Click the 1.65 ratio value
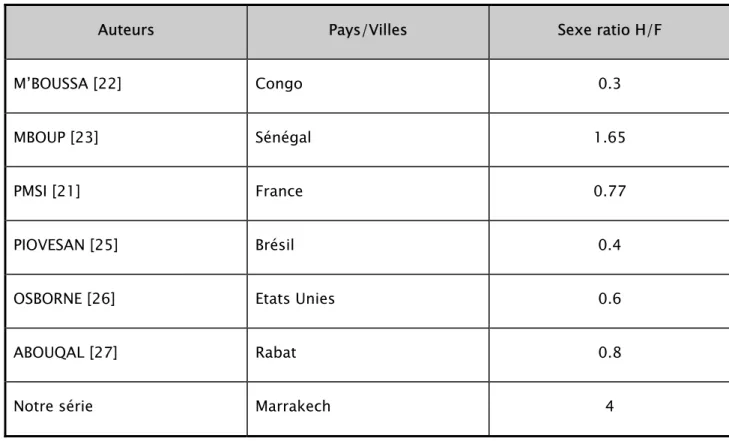Image resolution: width=729 pixels, height=441 pixels. click(609, 139)
